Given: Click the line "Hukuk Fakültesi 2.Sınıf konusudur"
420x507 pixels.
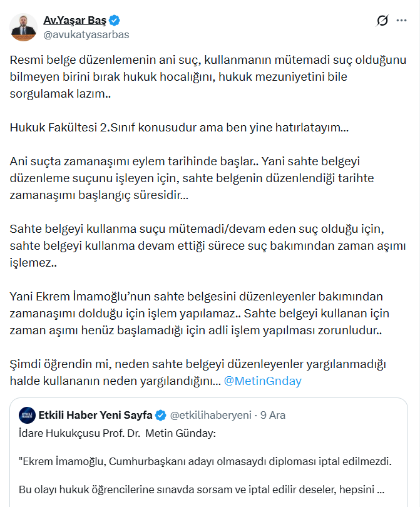Looking at the screenshot, I should click(x=179, y=128).
